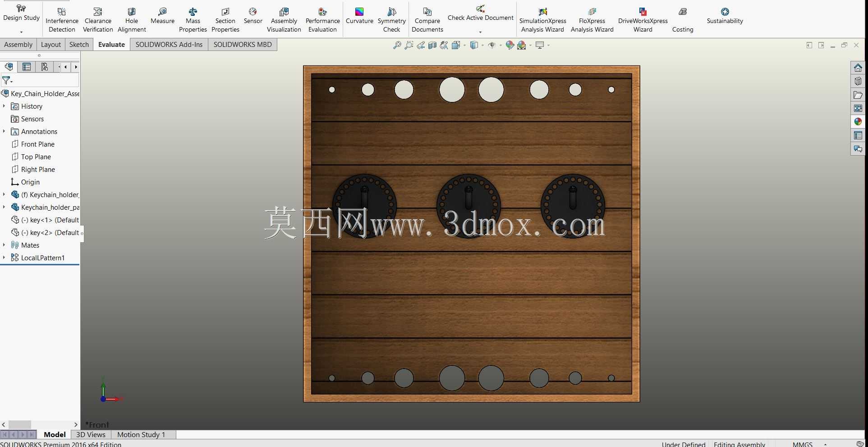This screenshot has height=447, width=868.
Task: Click the Dynamic Annotation Views icon
Action: (x=444, y=45)
